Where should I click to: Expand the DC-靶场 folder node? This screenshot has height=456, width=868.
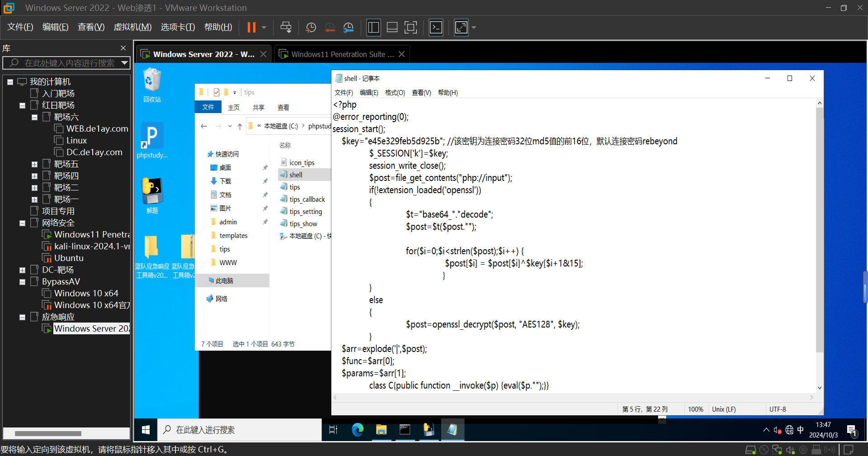point(22,270)
